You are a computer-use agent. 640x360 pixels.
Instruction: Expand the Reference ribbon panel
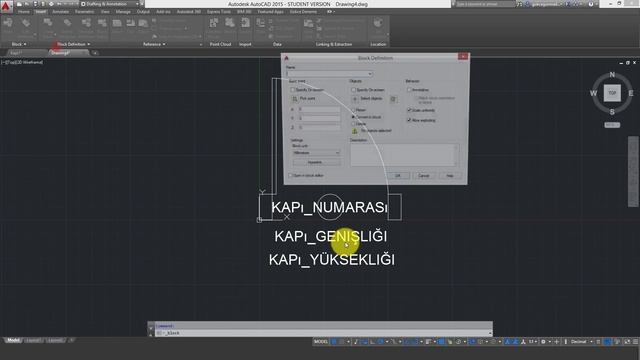click(x=154, y=44)
